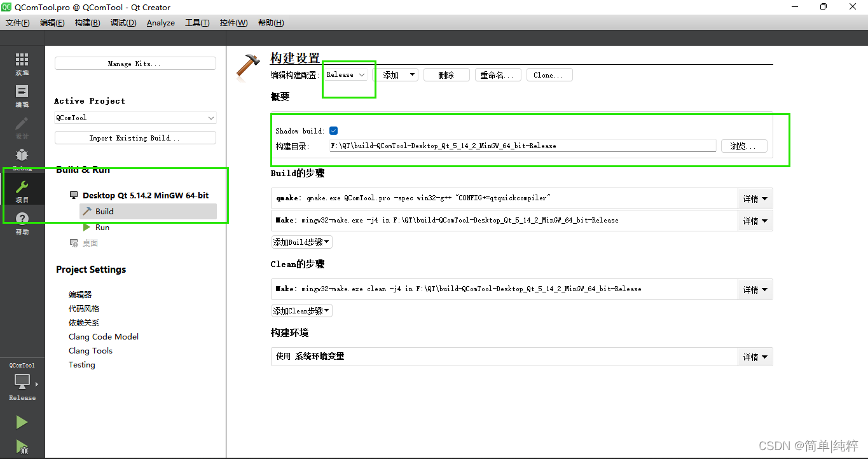Expand 详情 for the build environment
This screenshot has width=868, height=459.
point(755,357)
